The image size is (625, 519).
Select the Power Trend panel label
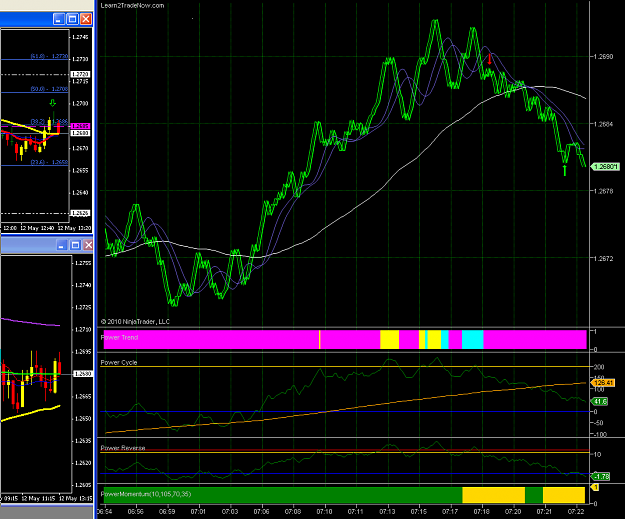click(x=119, y=337)
